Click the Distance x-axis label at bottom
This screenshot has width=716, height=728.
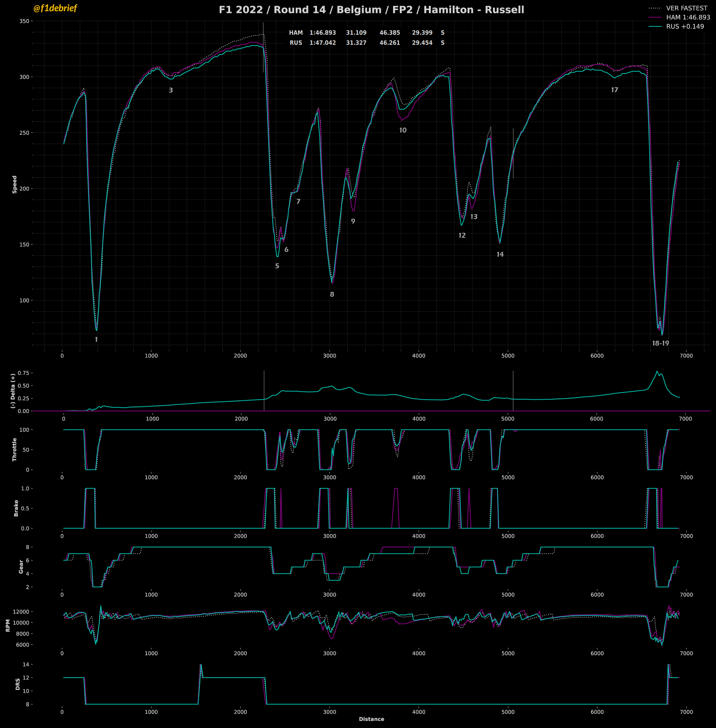point(371,719)
